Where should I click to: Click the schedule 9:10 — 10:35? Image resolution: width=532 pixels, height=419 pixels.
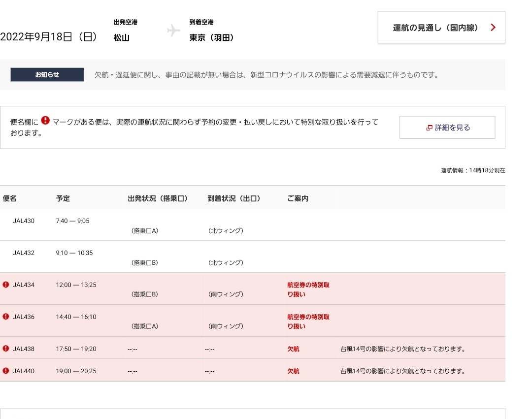(x=74, y=253)
